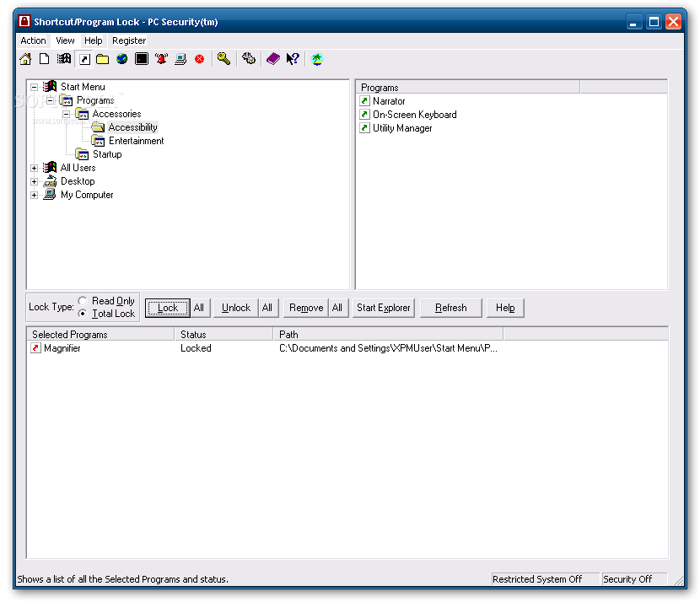The height and width of the screenshot is (602, 700).
Task: Click the open Accessibility folder icon
Action: [x=98, y=127]
